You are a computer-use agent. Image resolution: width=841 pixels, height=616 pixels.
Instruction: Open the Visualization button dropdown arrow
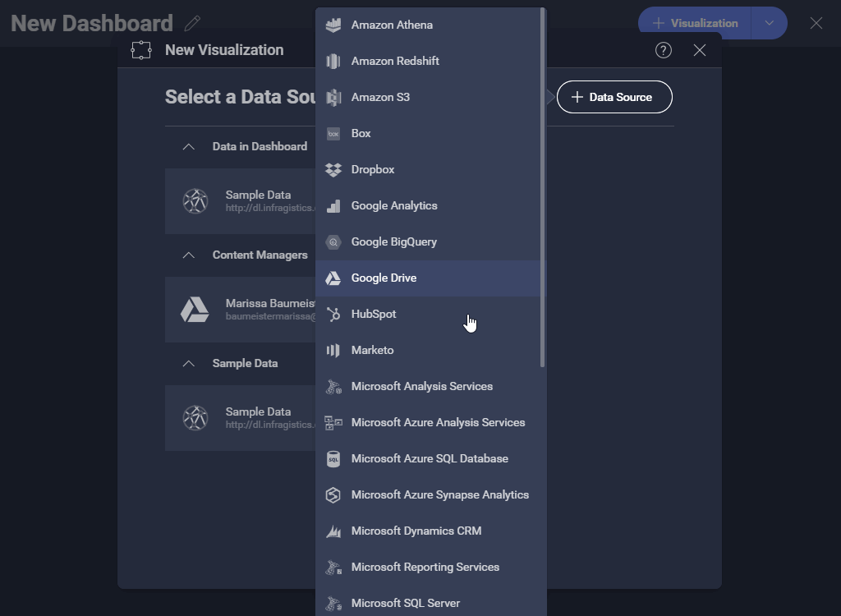769,23
